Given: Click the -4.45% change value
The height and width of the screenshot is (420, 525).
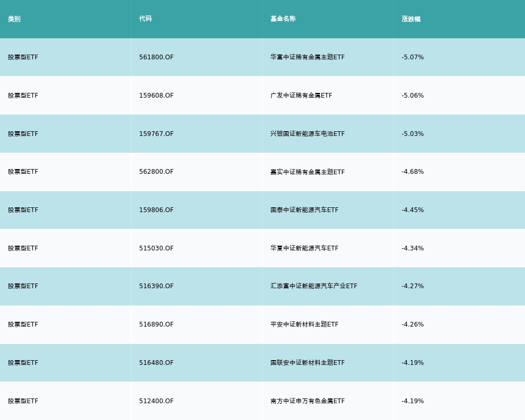Looking at the screenshot, I should click(x=413, y=210).
